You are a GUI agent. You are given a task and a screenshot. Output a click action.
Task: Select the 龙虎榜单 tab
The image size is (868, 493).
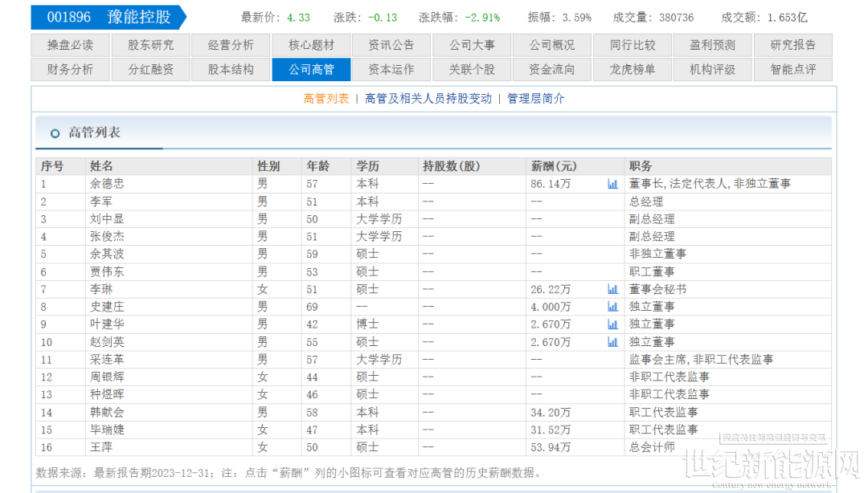point(633,70)
